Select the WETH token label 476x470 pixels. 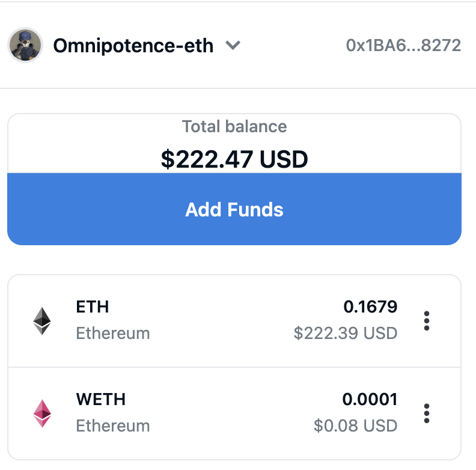pos(101,399)
